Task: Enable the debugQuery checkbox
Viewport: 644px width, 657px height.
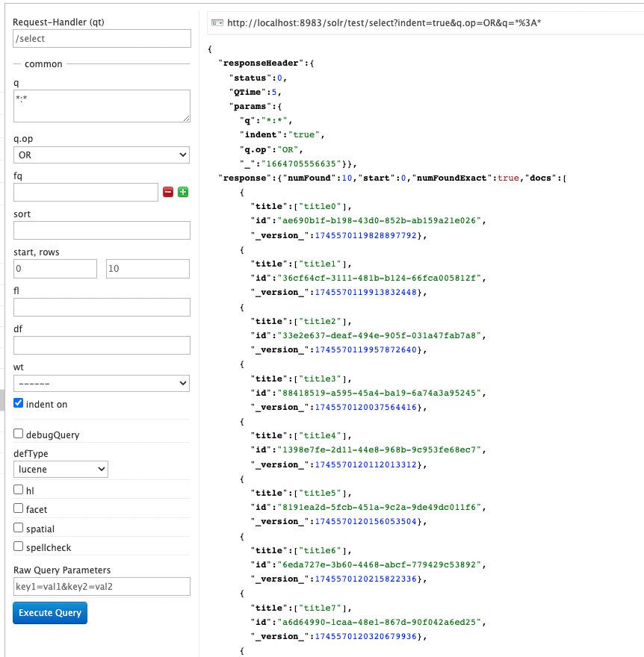Action: [x=19, y=434]
